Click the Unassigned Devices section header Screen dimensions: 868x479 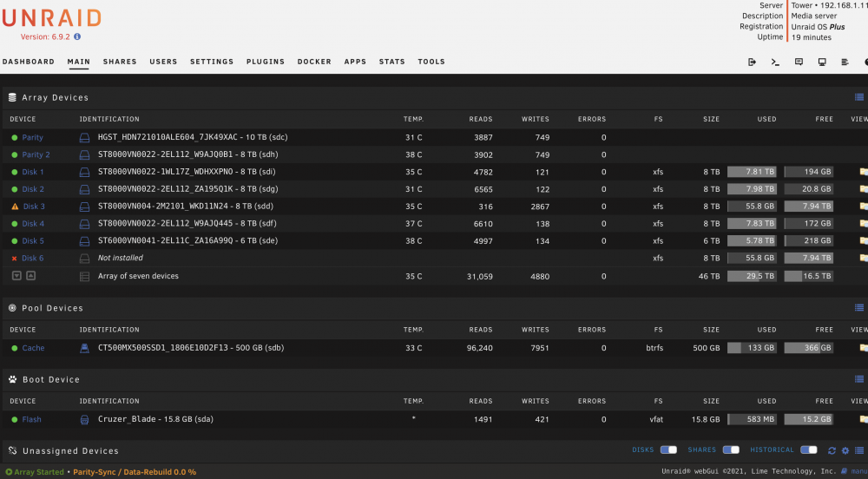point(70,450)
